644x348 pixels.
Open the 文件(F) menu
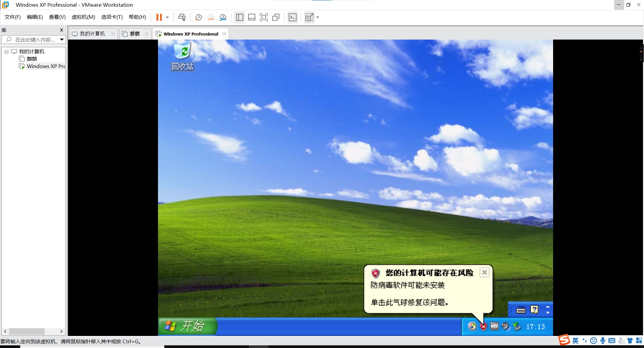pos(13,17)
